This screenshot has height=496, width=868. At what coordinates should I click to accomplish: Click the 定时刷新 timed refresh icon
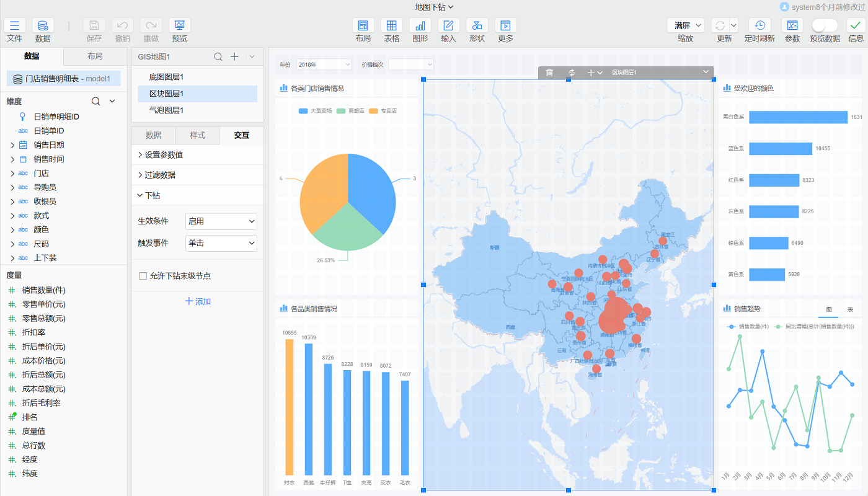point(759,25)
